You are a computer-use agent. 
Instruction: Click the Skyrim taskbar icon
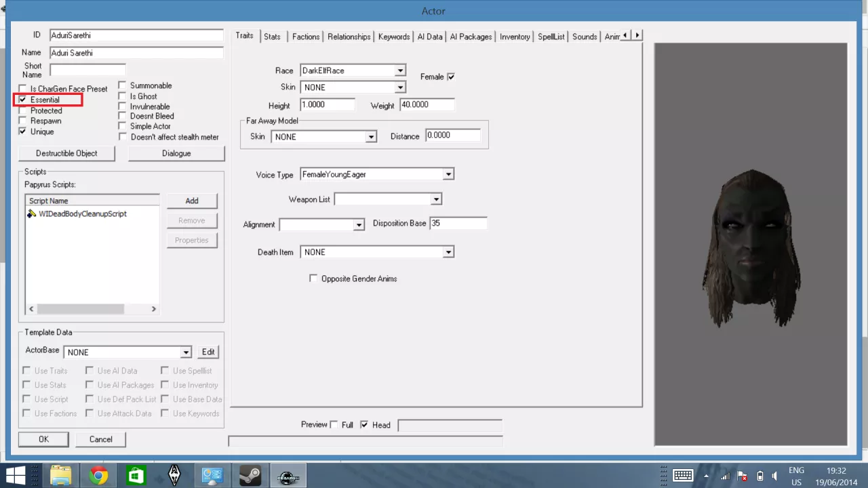tap(174, 475)
